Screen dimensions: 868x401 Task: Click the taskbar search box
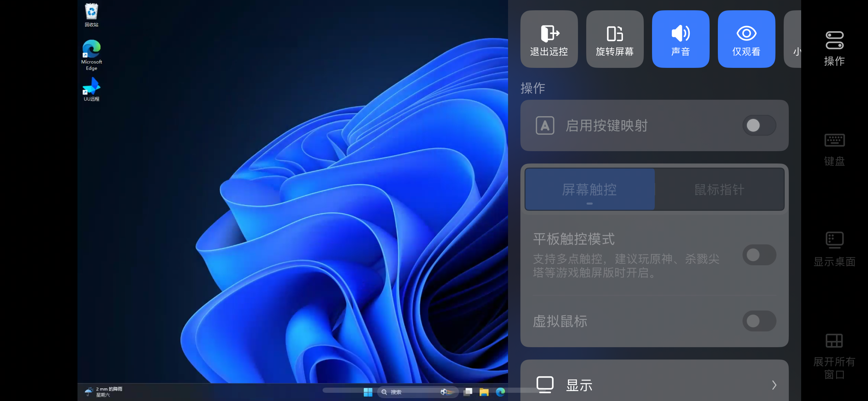pyautogui.click(x=417, y=392)
